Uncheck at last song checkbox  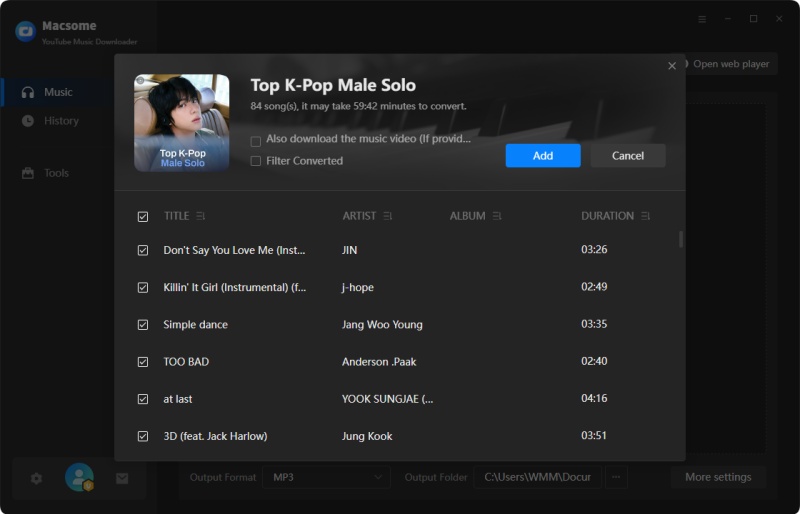click(x=143, y=399)
